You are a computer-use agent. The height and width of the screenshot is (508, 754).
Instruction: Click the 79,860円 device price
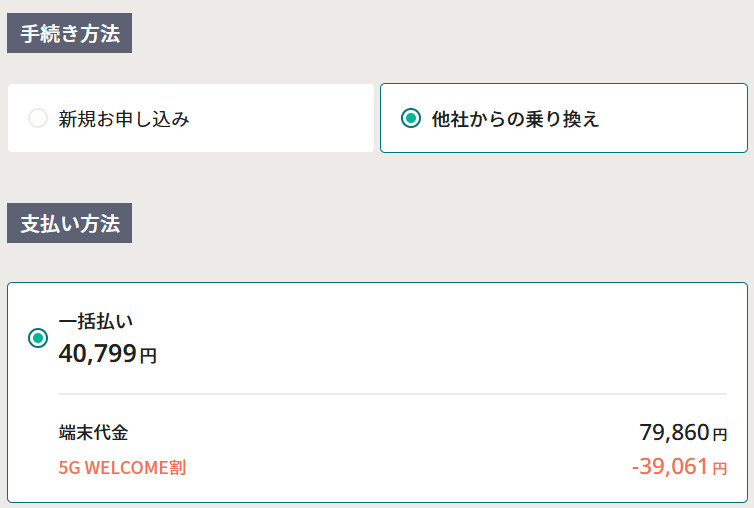[x=683, y=432]
